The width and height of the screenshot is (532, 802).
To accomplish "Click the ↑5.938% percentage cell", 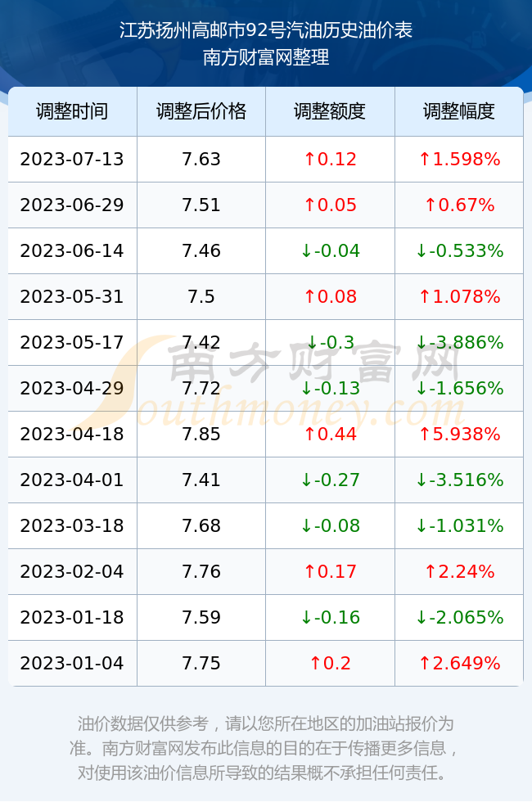I will click(459, 435).
